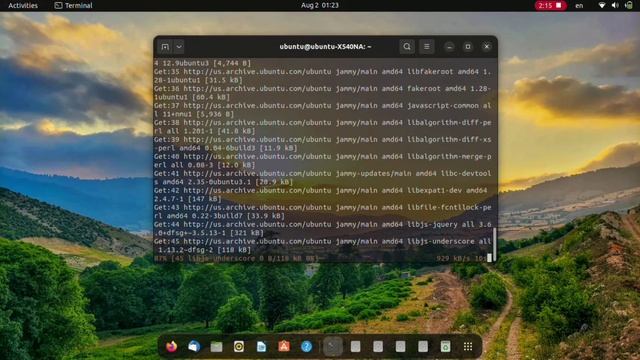Launch Firefox from the dock

(171, 347)
